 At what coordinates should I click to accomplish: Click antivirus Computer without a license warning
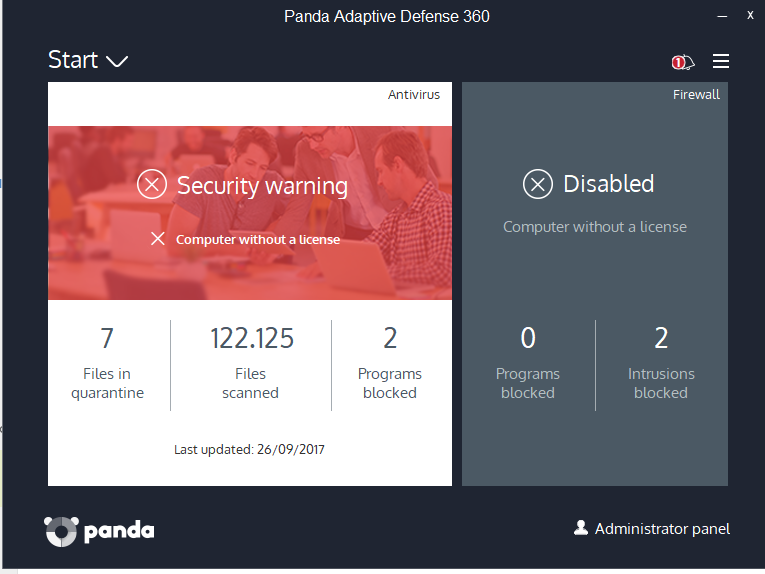tap(258, 239)
